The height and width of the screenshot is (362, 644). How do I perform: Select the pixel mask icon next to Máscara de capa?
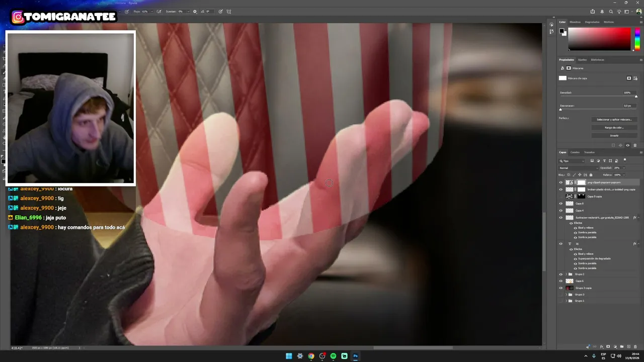[629, 78]
